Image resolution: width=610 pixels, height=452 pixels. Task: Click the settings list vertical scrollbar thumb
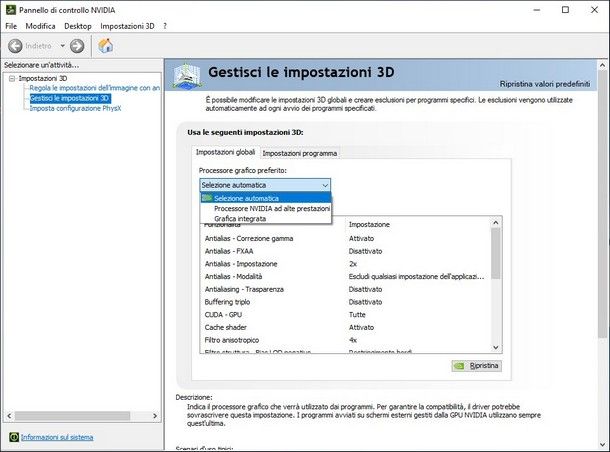tap(496, 254)
